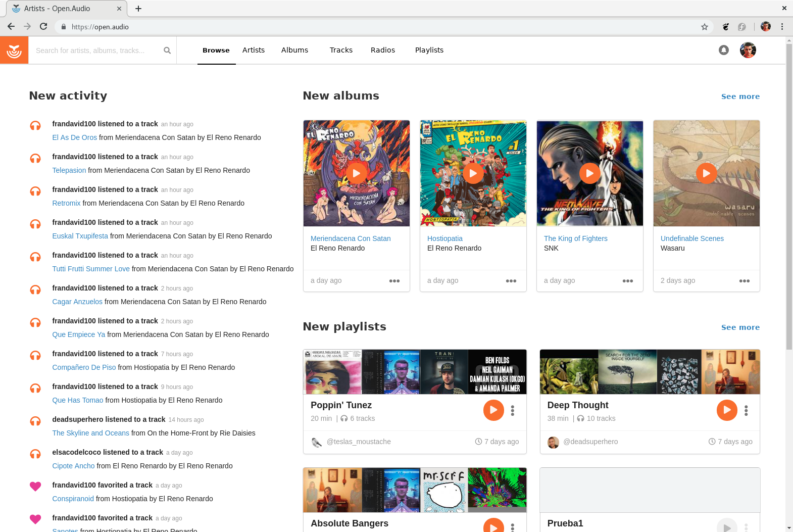Open the Cipote Ancho track link
Image resolution: width=793 pixels, height=532 pixels.
coord(74,466)
